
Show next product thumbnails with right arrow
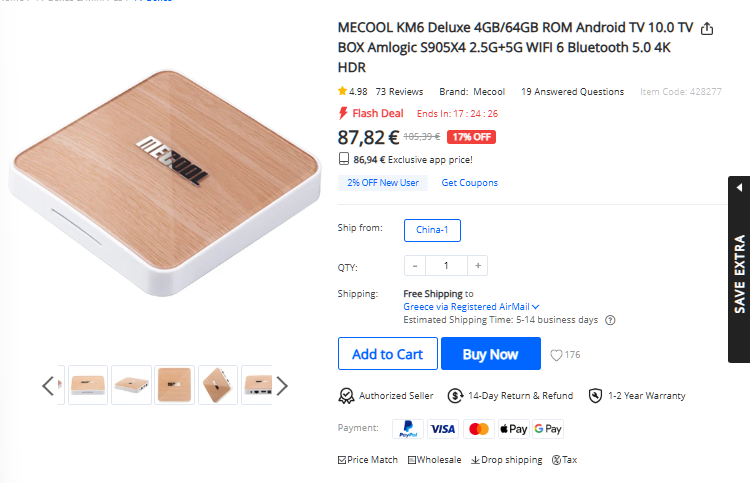[282, 385]
